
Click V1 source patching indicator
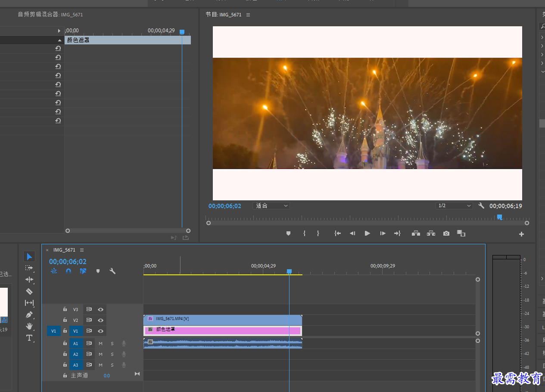pos(53,331)
